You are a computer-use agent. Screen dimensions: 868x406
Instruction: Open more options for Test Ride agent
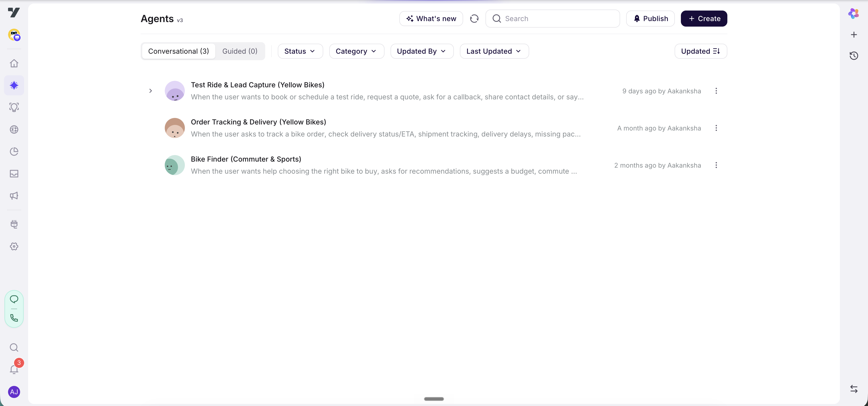[716, 91]
